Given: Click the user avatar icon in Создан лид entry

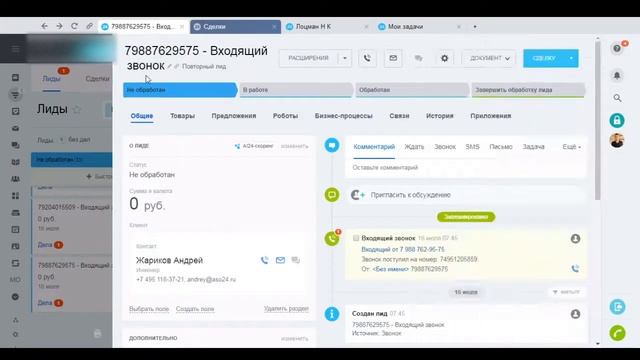Looking at the screenshot, I should tap(575, 314).
